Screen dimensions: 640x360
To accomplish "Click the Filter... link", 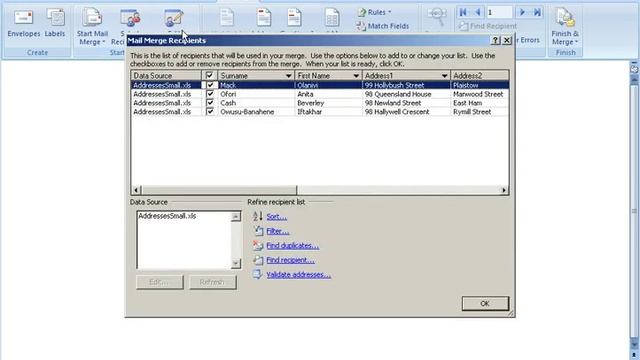I will click(278, 231).
